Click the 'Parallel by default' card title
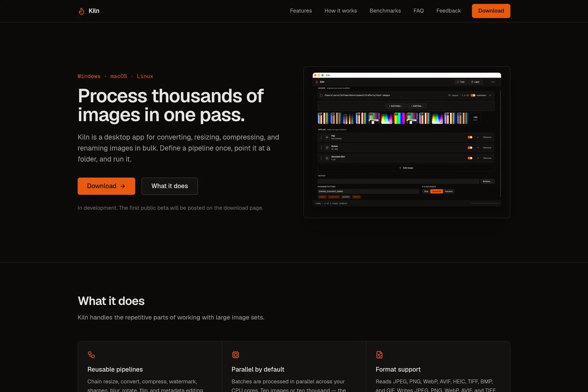The width and height of the screenshot is (588, 392). tap(258, 370)
